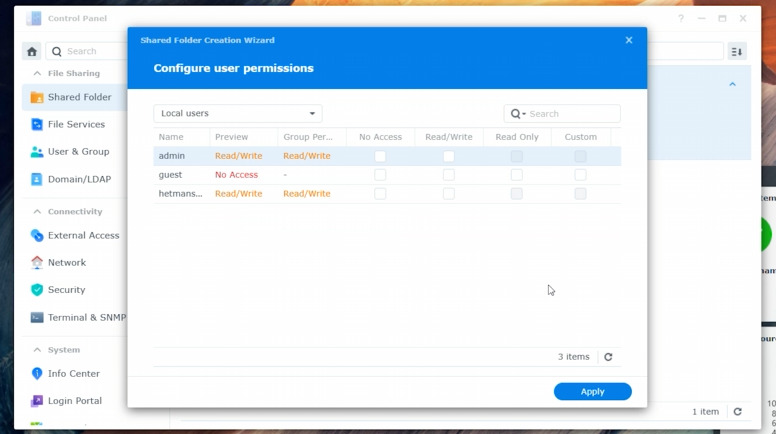
Task: Click the magnifier filter icon in wizard search
Action: [x=518, y=114]
